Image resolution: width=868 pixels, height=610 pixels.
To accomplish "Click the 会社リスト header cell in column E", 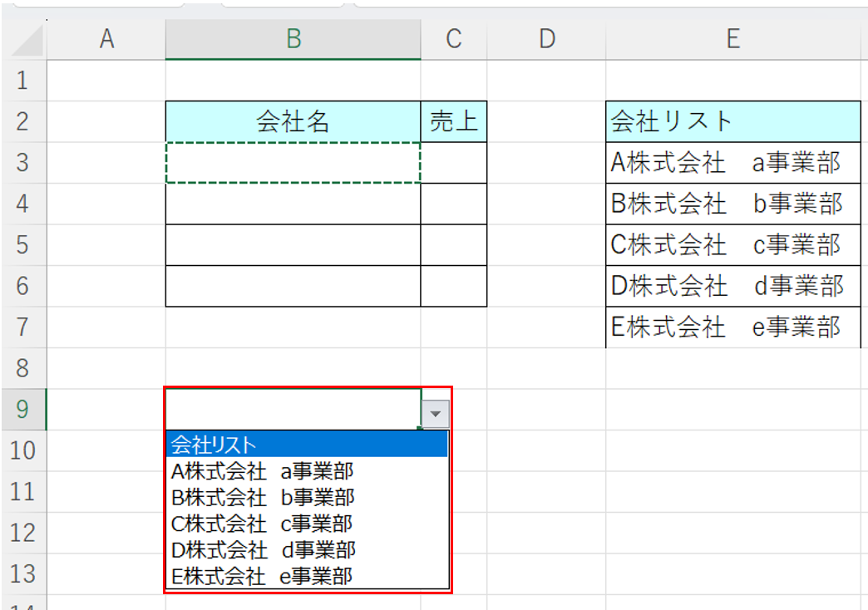I will (733, 121).
